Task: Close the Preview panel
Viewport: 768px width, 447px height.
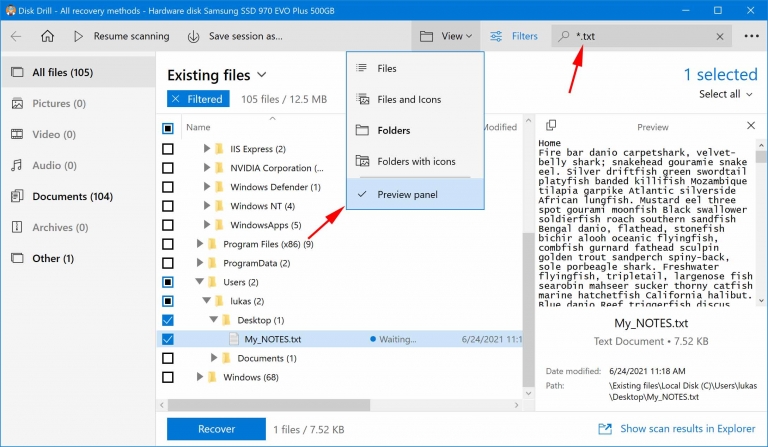Action: click(751, 127)
